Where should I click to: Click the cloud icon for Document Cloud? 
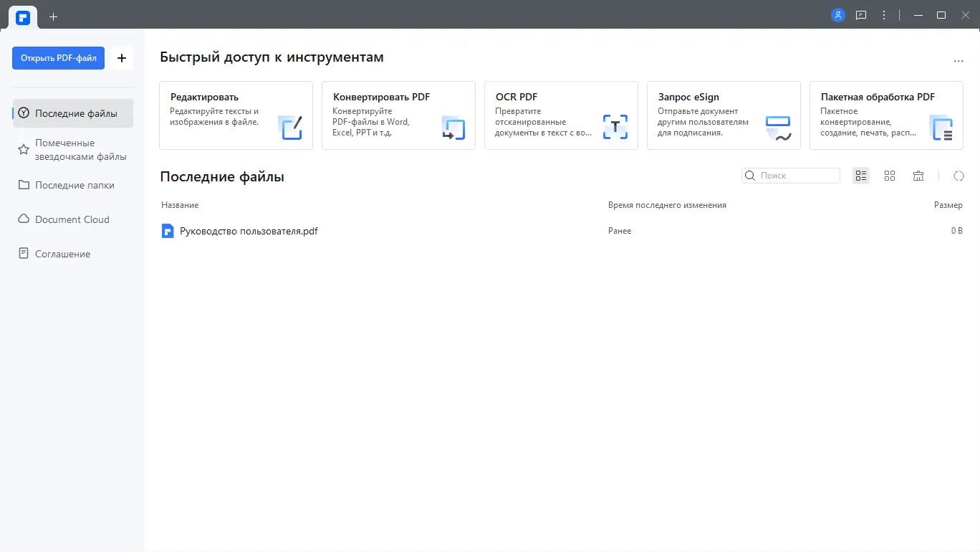pyautogui.click(x=24, y=219)
